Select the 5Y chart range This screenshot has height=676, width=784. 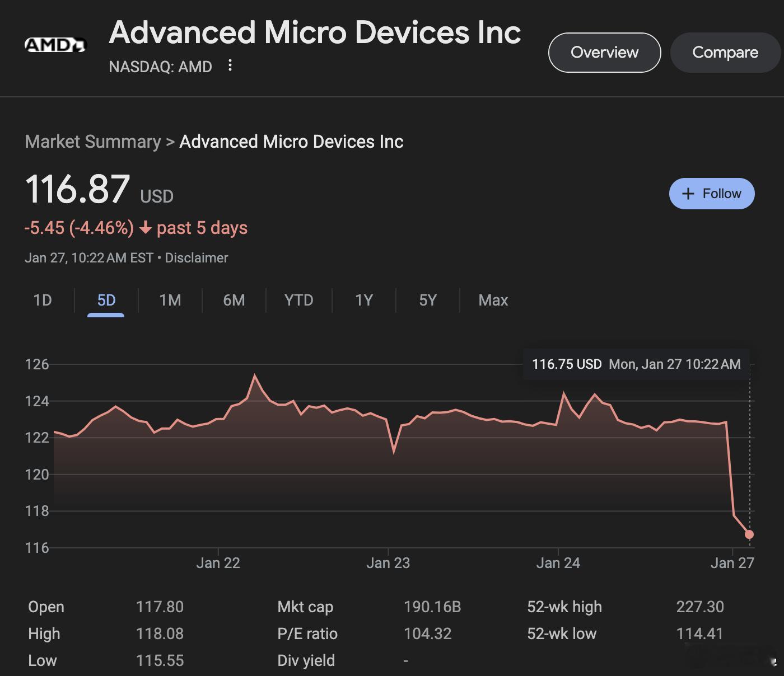point(428,301)
